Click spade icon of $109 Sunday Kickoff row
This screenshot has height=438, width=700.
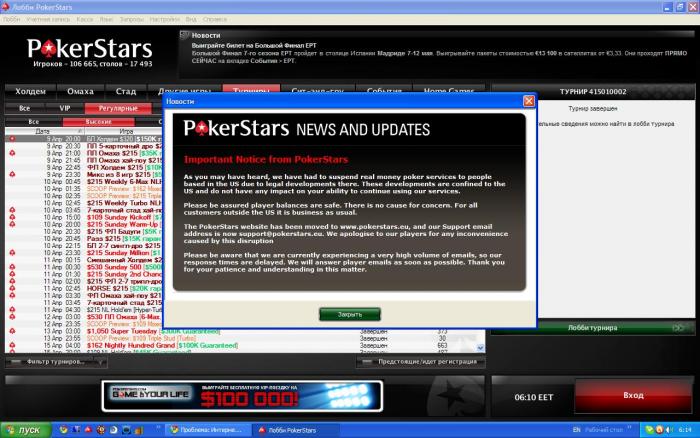pyautogui.click(x=12, y=217)
